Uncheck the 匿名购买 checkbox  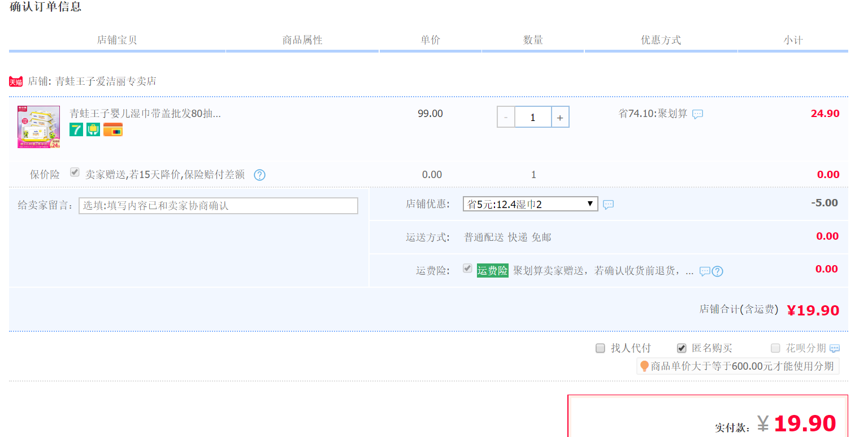click(682, 348)
